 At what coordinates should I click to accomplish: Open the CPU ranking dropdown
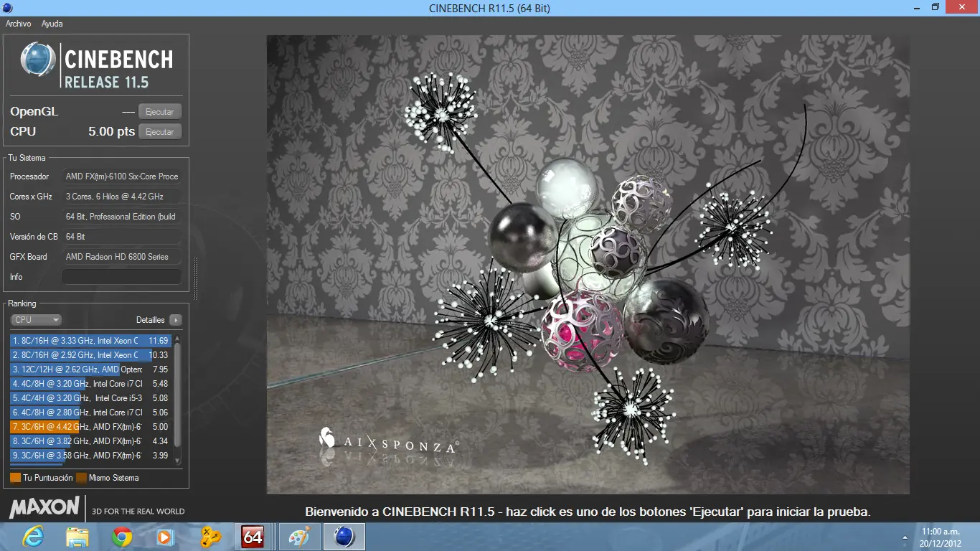pos(36,320)
